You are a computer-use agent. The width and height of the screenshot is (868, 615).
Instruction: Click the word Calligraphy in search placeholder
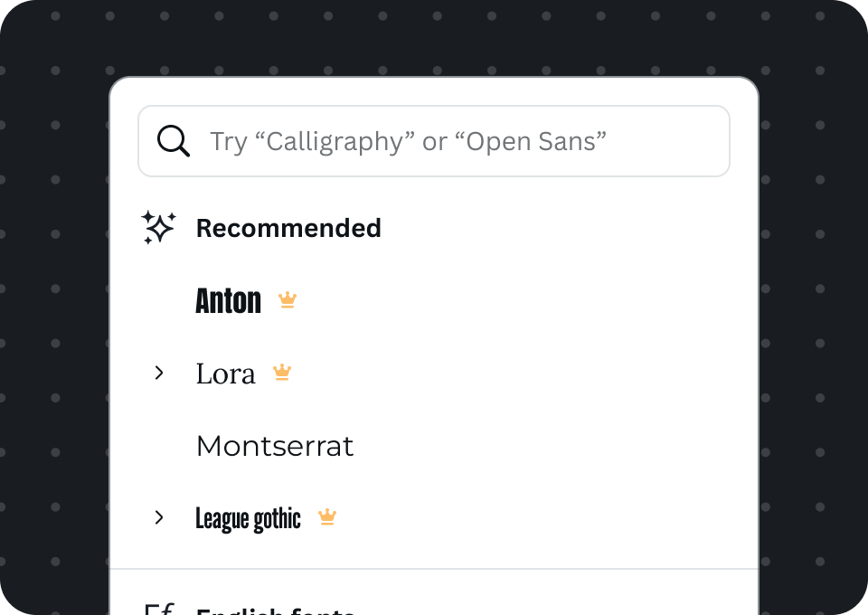335,141
